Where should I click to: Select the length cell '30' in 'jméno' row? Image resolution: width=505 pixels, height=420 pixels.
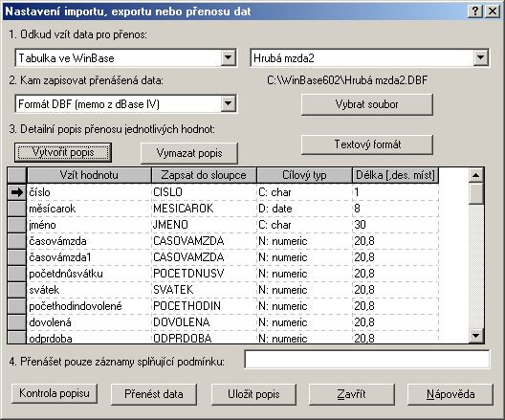(x=396, y=225)
